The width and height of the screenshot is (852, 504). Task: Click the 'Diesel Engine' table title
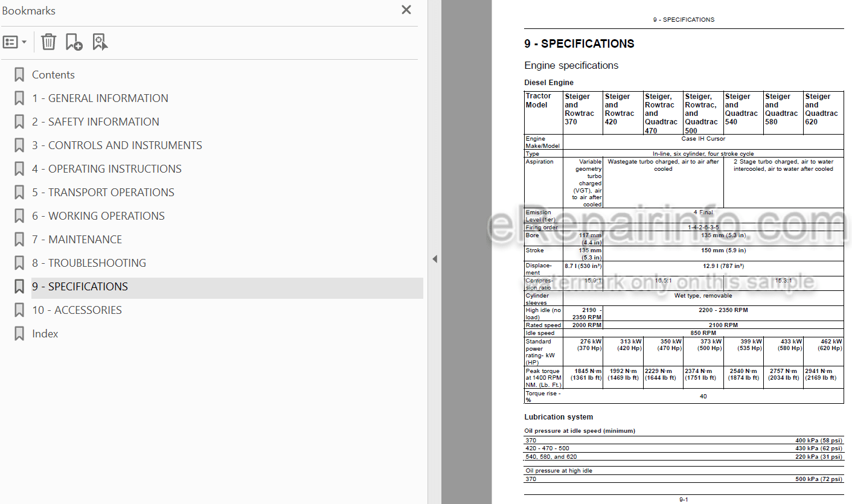pos(549,83)
